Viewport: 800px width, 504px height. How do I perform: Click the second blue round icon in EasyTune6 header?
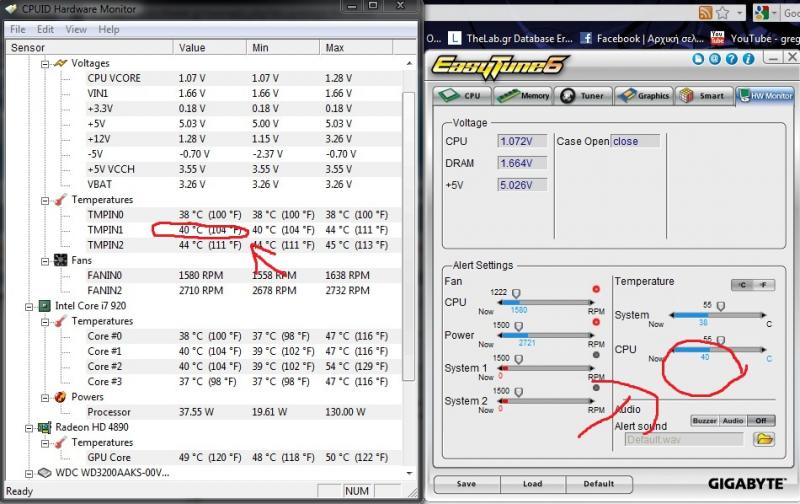(715, 59)
